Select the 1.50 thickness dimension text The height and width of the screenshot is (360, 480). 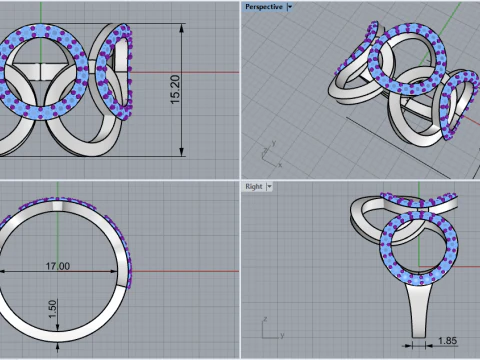pos(52,309)
